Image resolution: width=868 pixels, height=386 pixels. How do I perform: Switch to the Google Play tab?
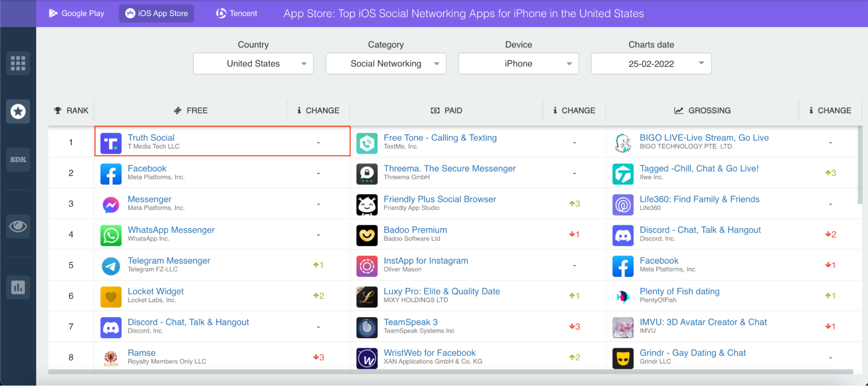(76, 13)
